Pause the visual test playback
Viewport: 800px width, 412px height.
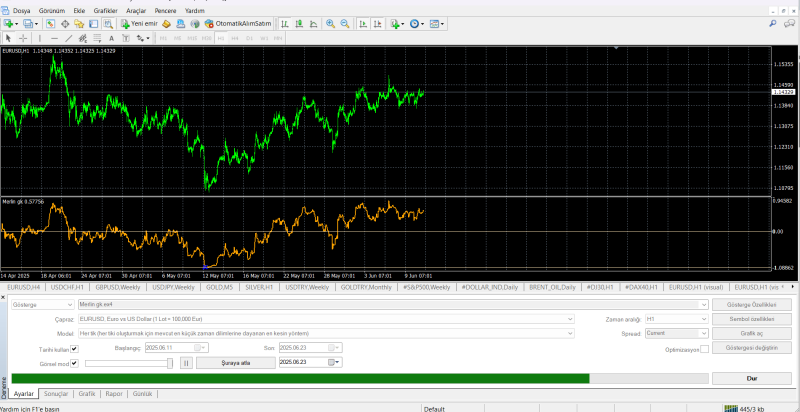186,363
